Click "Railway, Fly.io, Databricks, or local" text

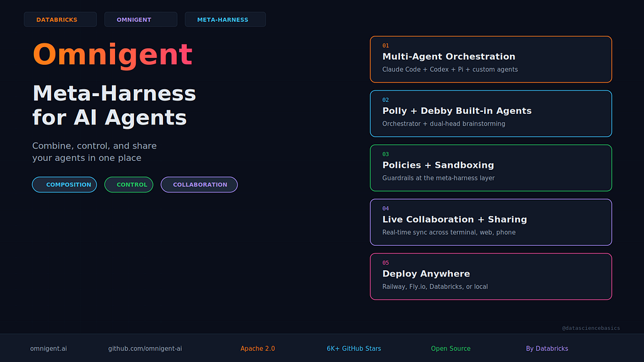[x=435, y=287]
